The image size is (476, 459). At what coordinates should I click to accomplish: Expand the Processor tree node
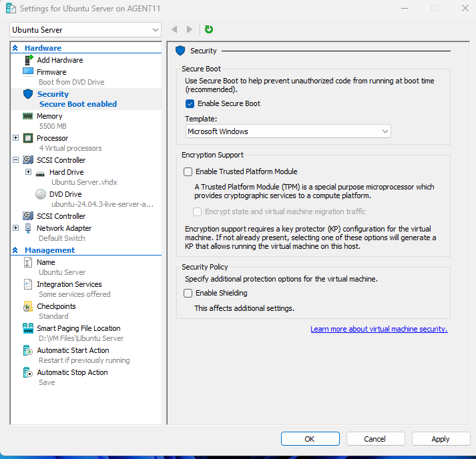click(x=16, y=138)
